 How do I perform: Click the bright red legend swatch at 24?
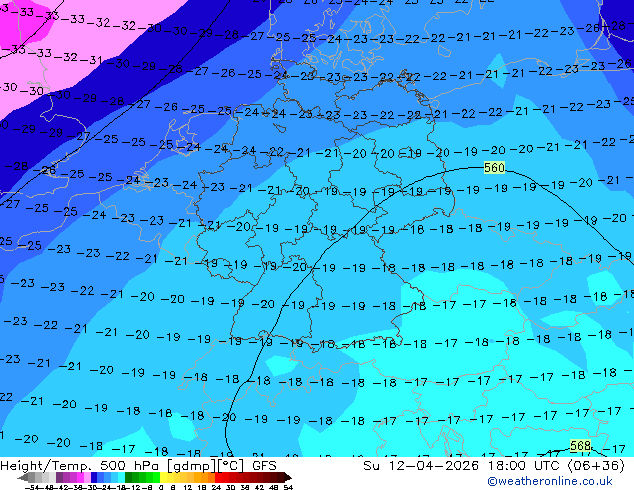[x=218, y=477]
